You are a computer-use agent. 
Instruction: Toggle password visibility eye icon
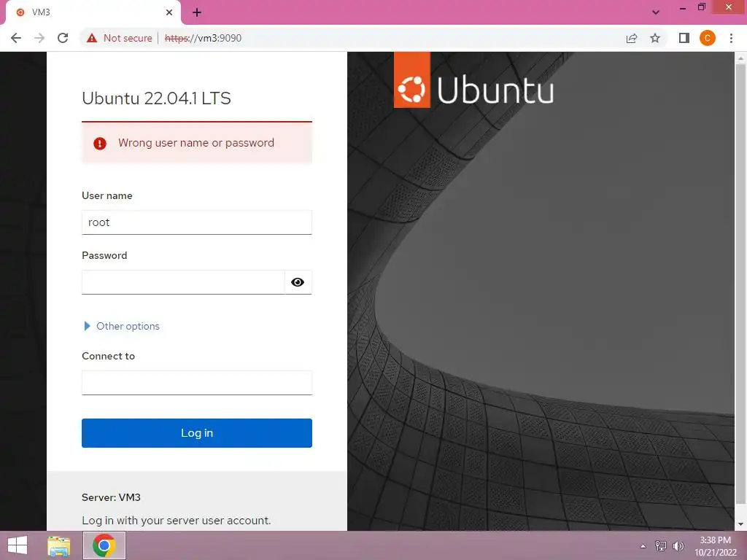298,282
